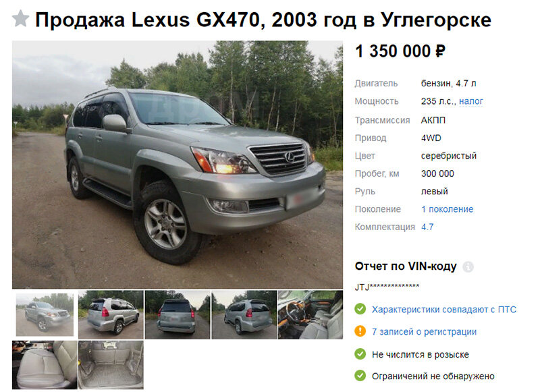
Task: Open the main Lexus GX470 photo
Action: click(x=178, y=165)
